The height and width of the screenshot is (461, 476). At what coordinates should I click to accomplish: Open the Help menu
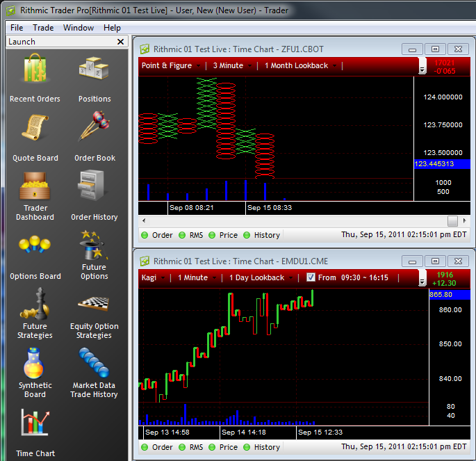112,28
